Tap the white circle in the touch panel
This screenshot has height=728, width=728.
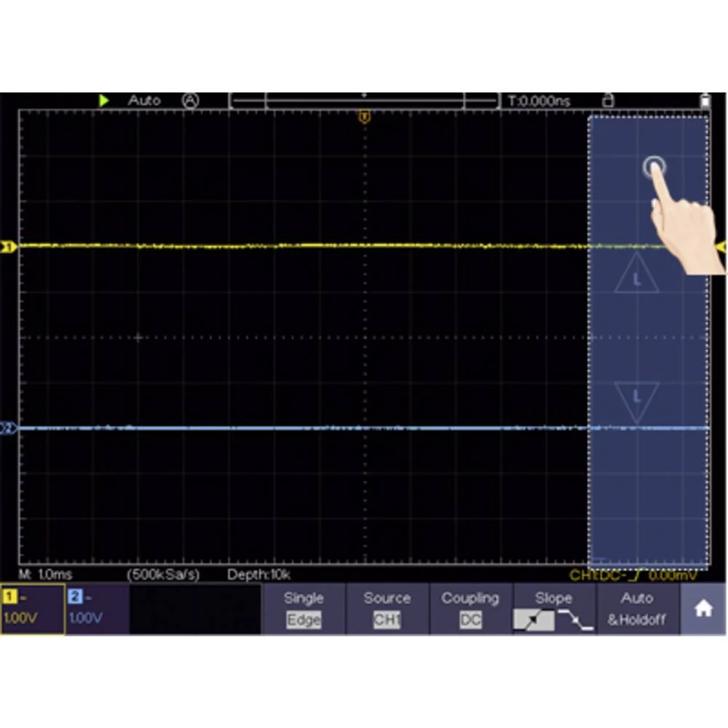pyautogui.click(x=654, y=167)
